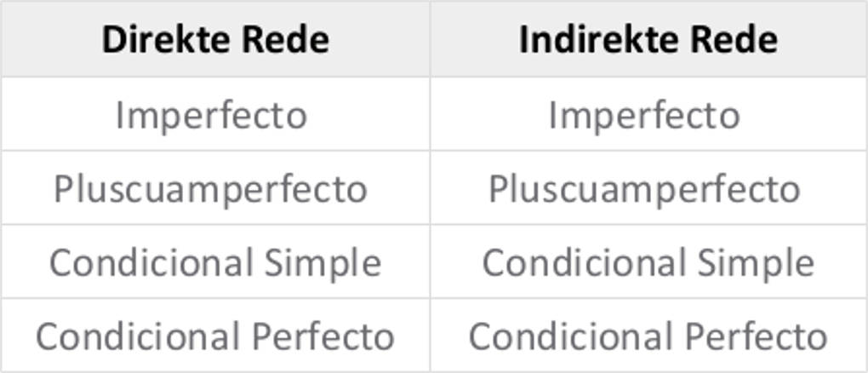Screen dimensions: 868x373
Task: Select Condicional Perfecto cell under Indirekte Rede
Action: (648, 336)
